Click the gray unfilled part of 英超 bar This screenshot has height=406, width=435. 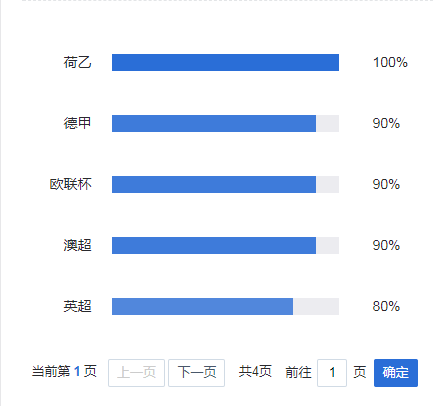[x=316, y=306]
